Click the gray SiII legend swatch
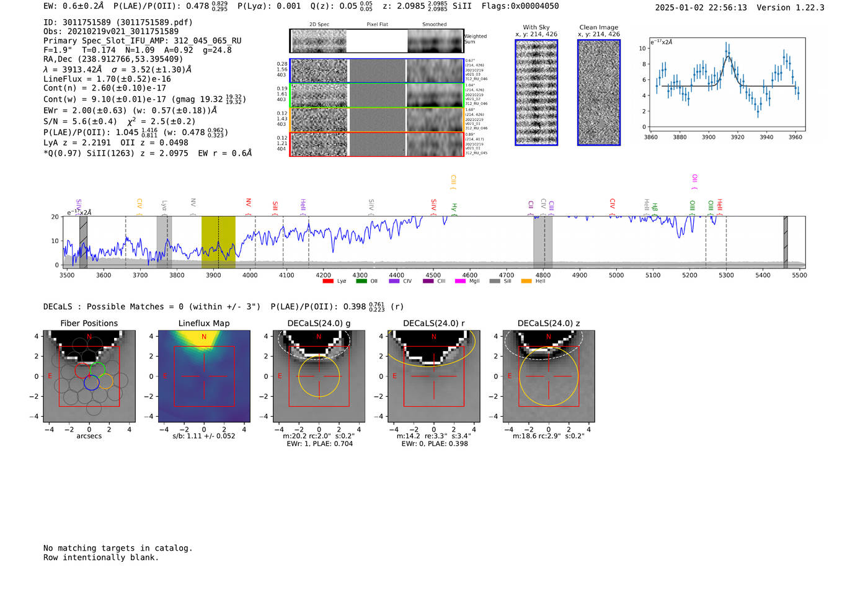 pos(495,282)
